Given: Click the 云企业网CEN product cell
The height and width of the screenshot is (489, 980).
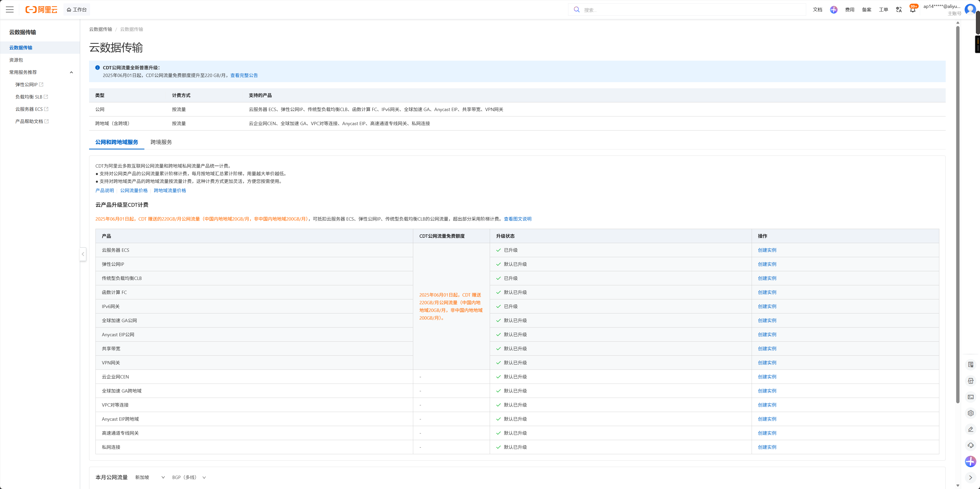Looking at the screenshot, I should coord(254,377).
